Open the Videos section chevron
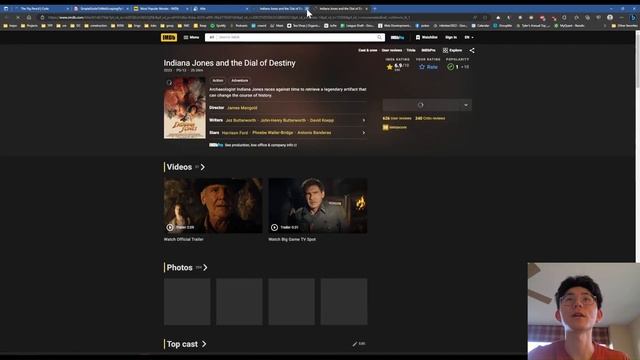640x360 pixels. pyautogui.click(x=202, y=167)
